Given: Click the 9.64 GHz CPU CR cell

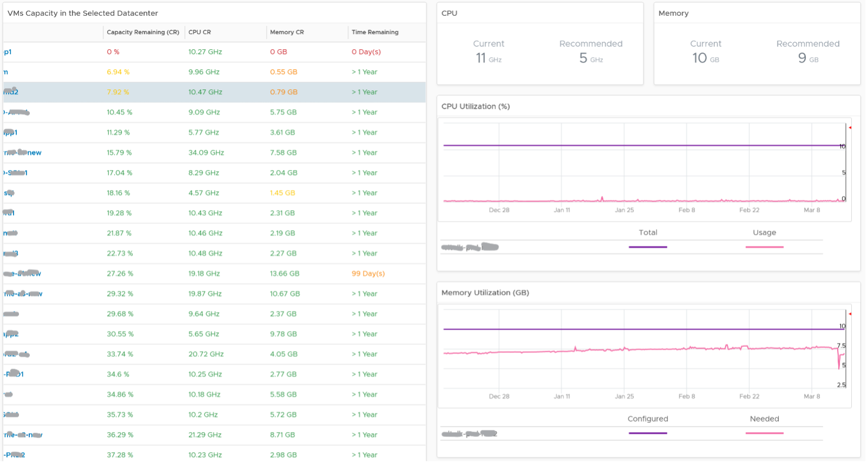Looking at the screenshot, I should tap(204, 314).
